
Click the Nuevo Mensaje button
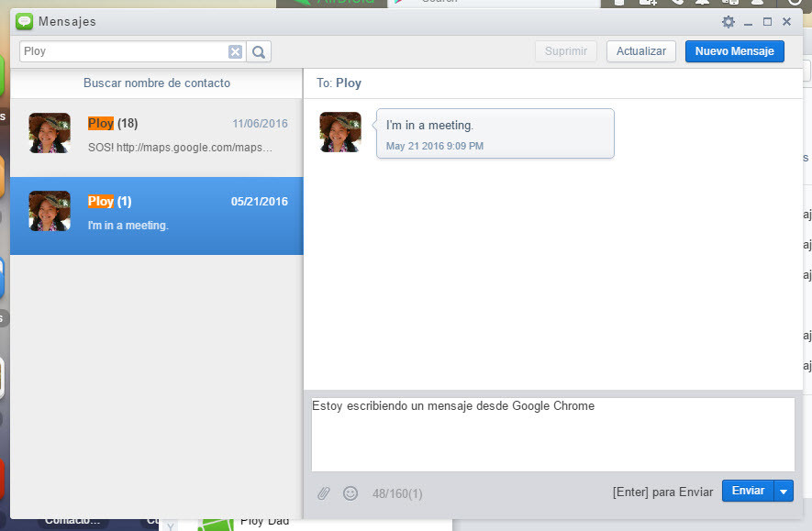pos(734,51)
